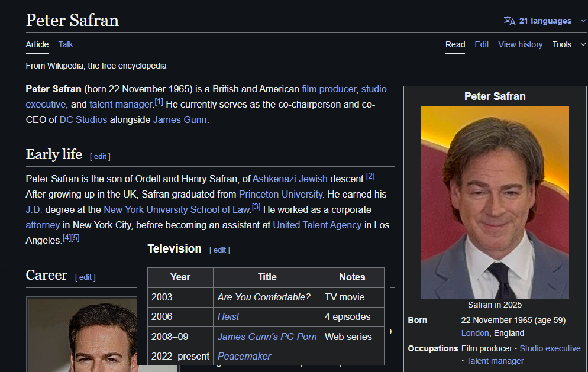Open the talent manager link
This screenshot has width=588, height=372.
pos(121,104)
